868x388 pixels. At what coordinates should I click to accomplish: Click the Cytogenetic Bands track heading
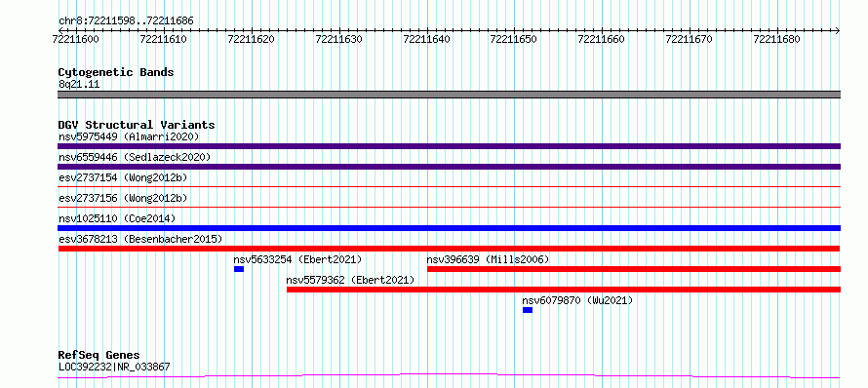[116, 72]
